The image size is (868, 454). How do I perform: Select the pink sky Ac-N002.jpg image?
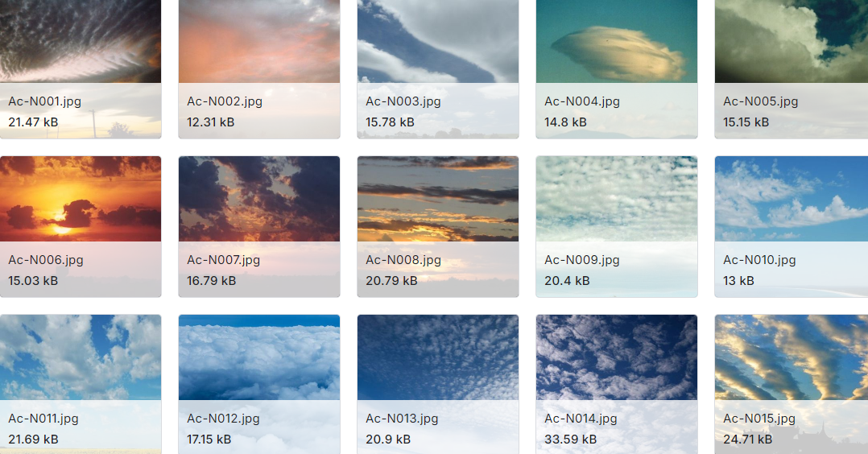coord(259,42)
